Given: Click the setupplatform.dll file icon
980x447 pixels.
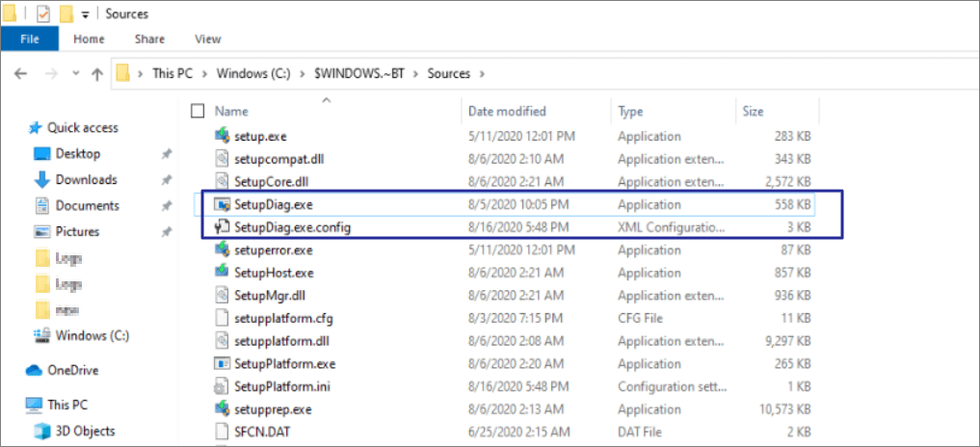Looking at the screenshot, I should [x=223, y=341].
